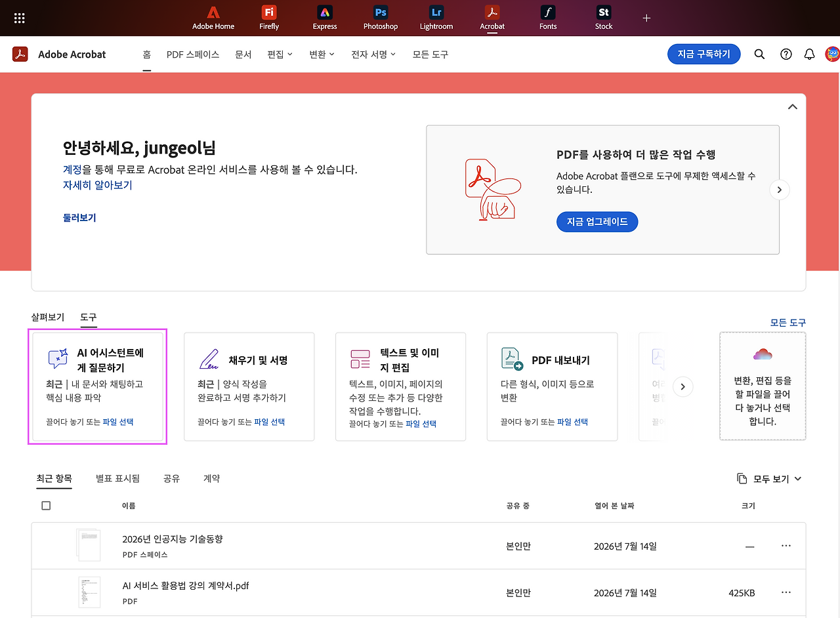Open the Lightroom app

(436, 18)
